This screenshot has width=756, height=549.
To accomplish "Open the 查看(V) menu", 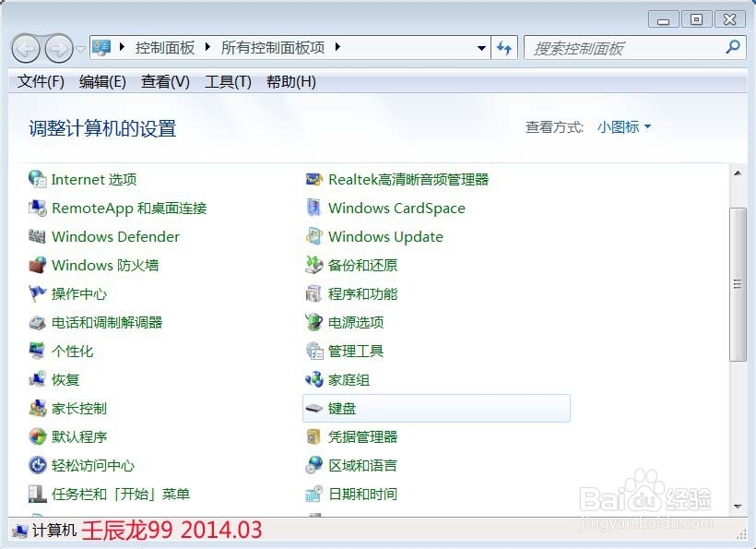I will pyautogui.click(x=165, y=81).
